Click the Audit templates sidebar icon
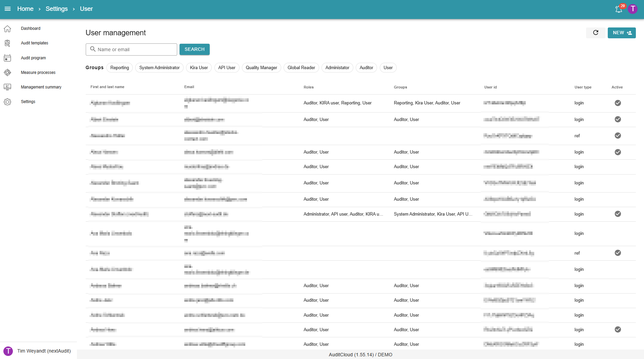The height and width of the screenshot is (359, 644). (7, 43)
